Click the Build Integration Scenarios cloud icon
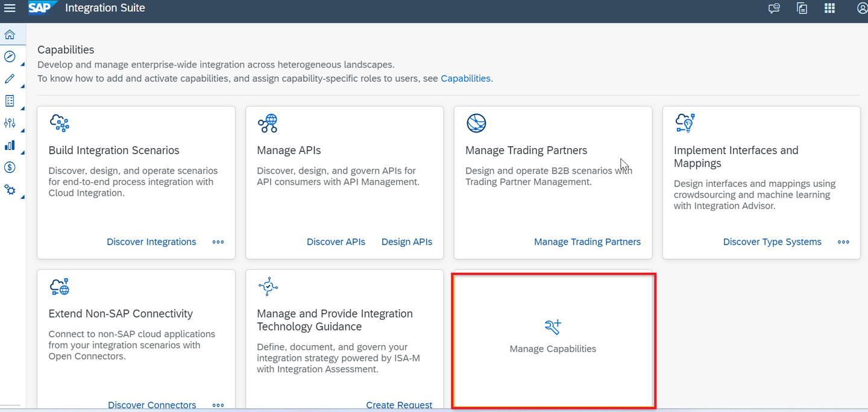This screenshot has width=868, height=412. (59, 123)
